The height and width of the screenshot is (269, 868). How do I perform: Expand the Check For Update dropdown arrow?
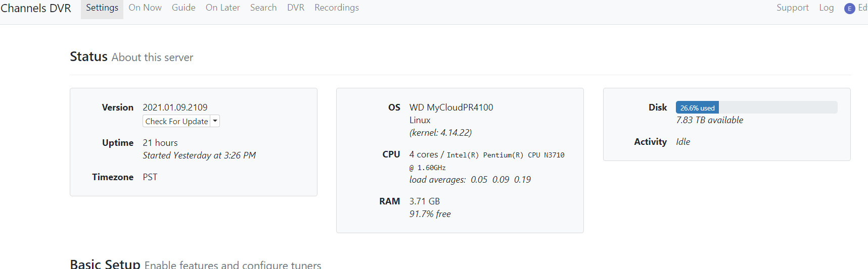tap(215, 121)
